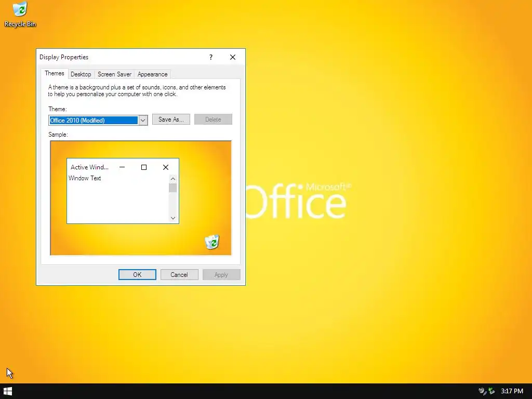Screen dimensions: 532x399
Task: Click the Windows Start button
Action: coord(7,391)
